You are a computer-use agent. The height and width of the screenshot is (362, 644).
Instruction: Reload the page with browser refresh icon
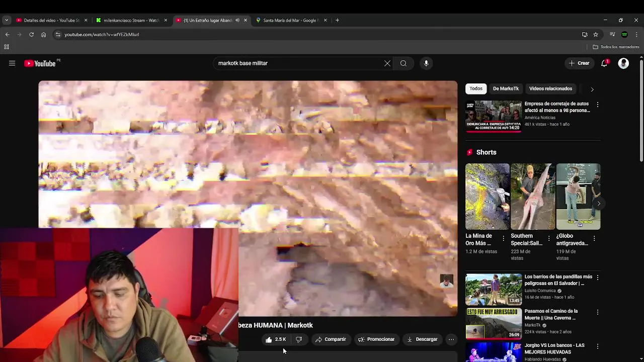[x=31, y=35]
